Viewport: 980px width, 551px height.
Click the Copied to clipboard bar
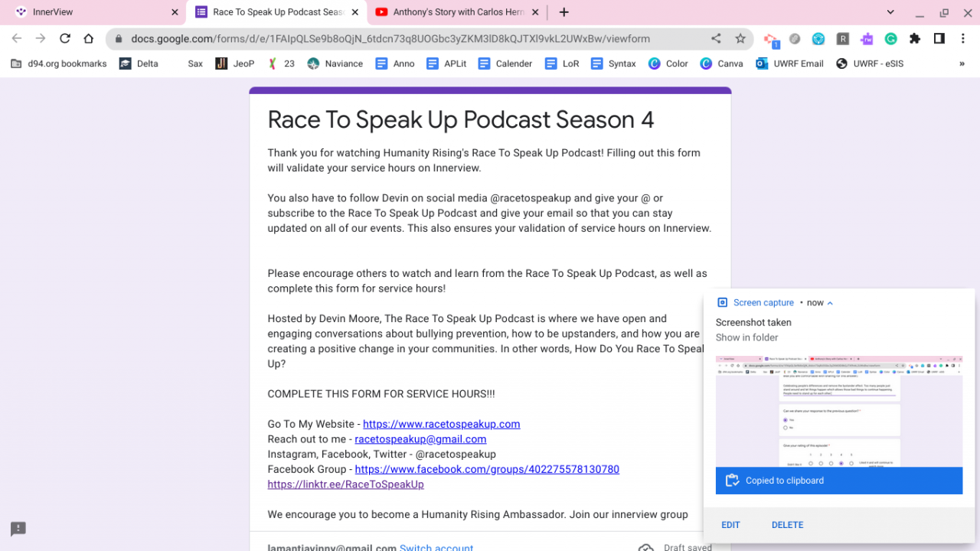[x=839, y=481]
